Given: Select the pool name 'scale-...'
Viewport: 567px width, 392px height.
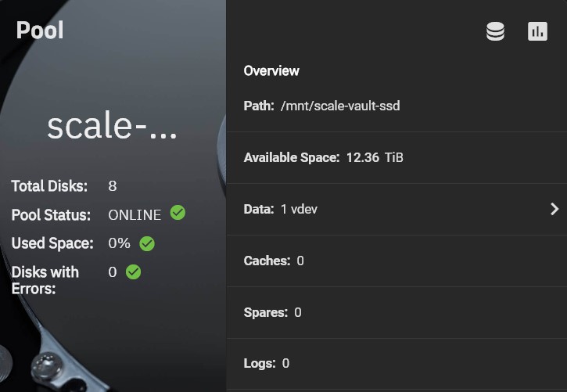Looking at the screenshot, I should [x=112, y=126].
